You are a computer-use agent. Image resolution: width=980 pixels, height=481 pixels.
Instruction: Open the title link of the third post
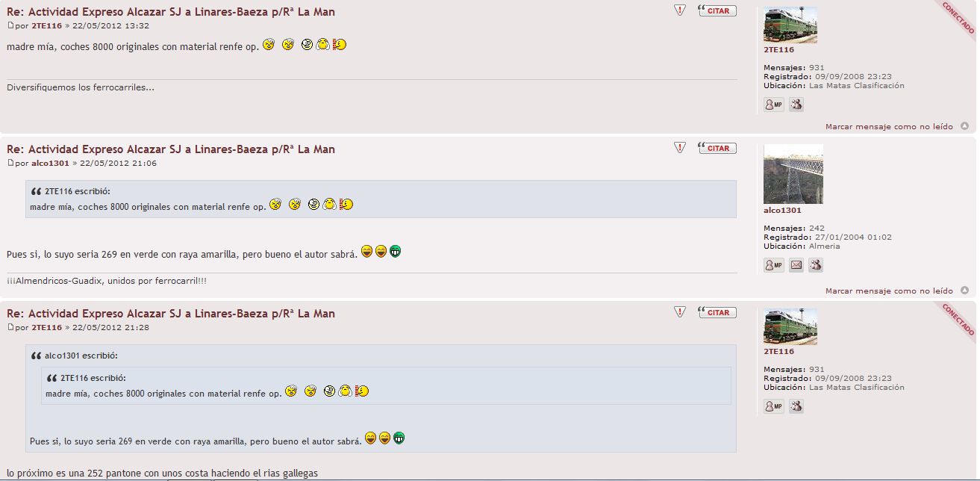point(171,314)
